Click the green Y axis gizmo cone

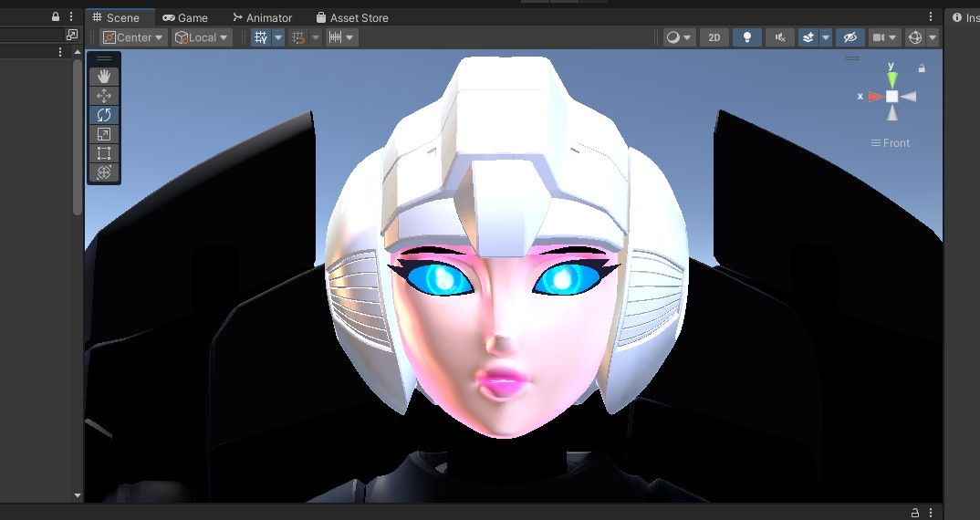tap(891, 79)
